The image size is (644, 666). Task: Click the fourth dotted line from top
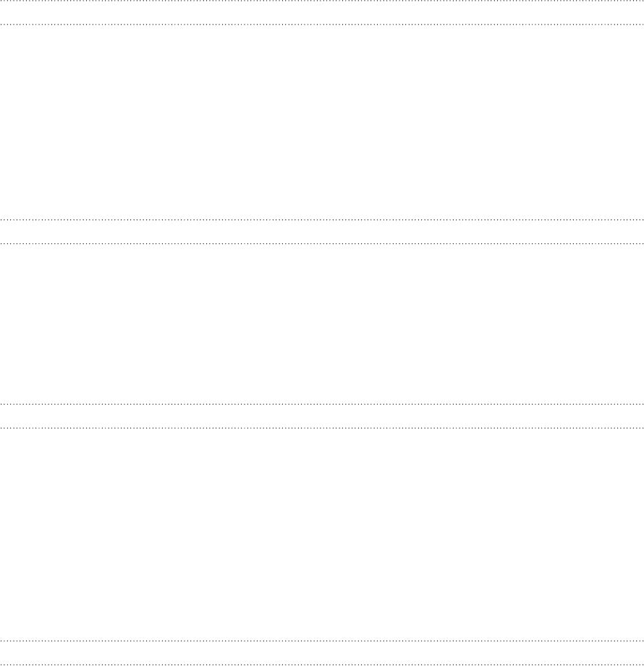click(322, 243)
